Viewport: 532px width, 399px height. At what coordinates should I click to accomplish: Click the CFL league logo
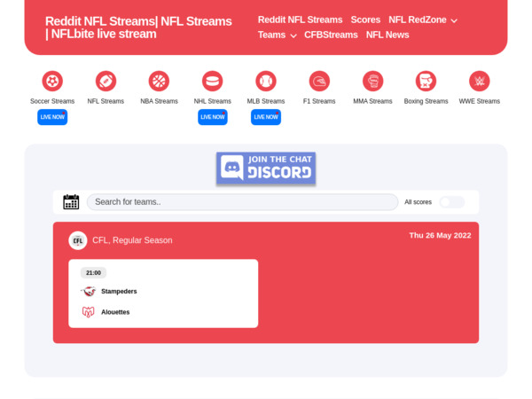pyautogui.click(x=78, y=240)
